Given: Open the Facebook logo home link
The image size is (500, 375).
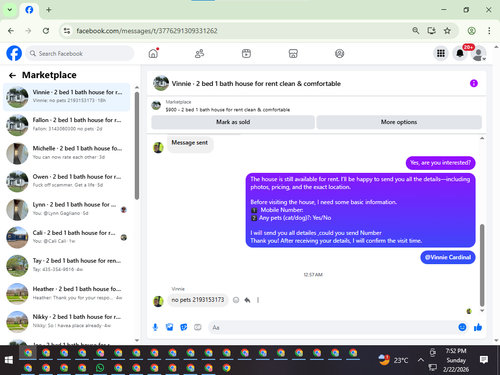Looking at the screenshot, I should pyautogui.click(x=14, y=53).
